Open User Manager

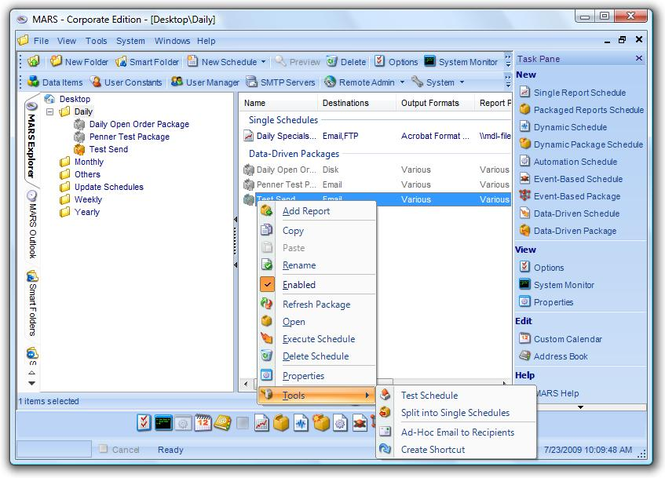click(x=205, y=82)
